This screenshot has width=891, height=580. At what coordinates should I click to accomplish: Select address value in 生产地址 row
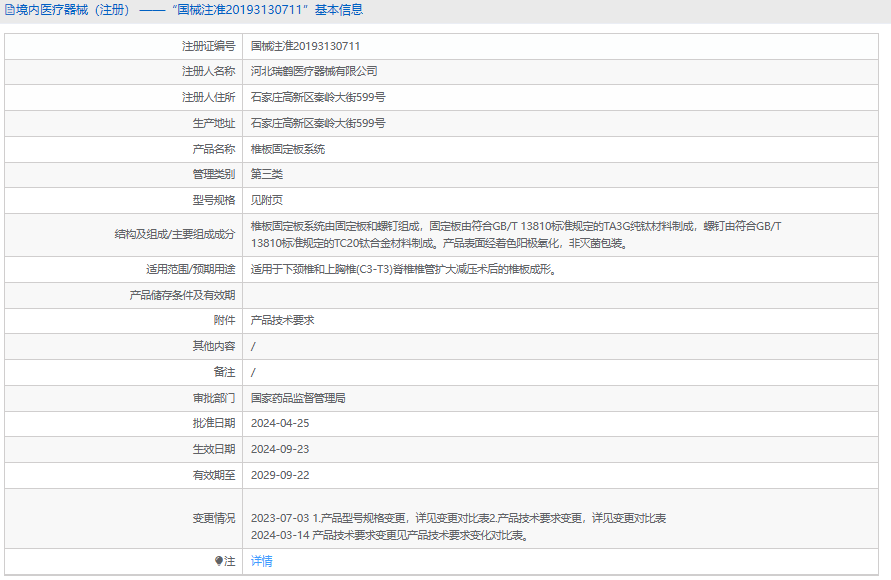click(x=318, y=123)
